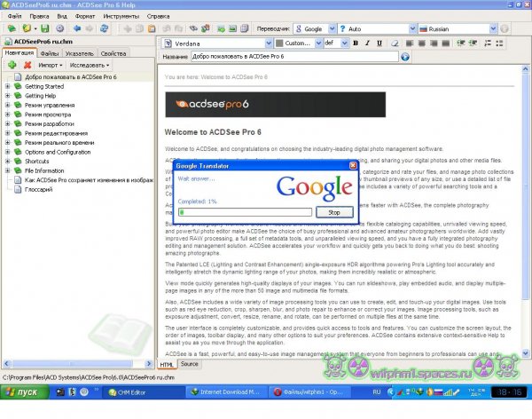Click the Windows пуск Start button
The height and width of the screenshot is (419, 532).
point(25,392)
